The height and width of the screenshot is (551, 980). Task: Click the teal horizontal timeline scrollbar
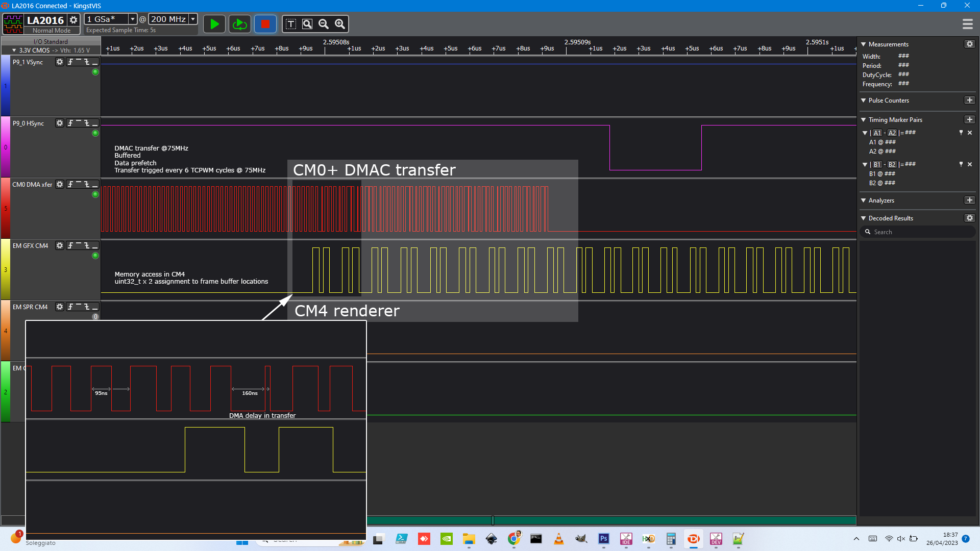(x=612, y=520)
